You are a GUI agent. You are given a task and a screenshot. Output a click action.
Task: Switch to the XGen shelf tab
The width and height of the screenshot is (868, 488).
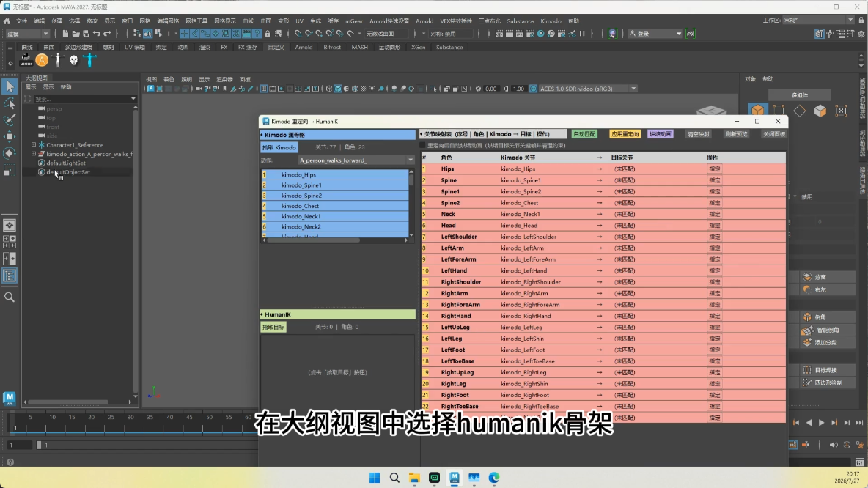point(418,48)
